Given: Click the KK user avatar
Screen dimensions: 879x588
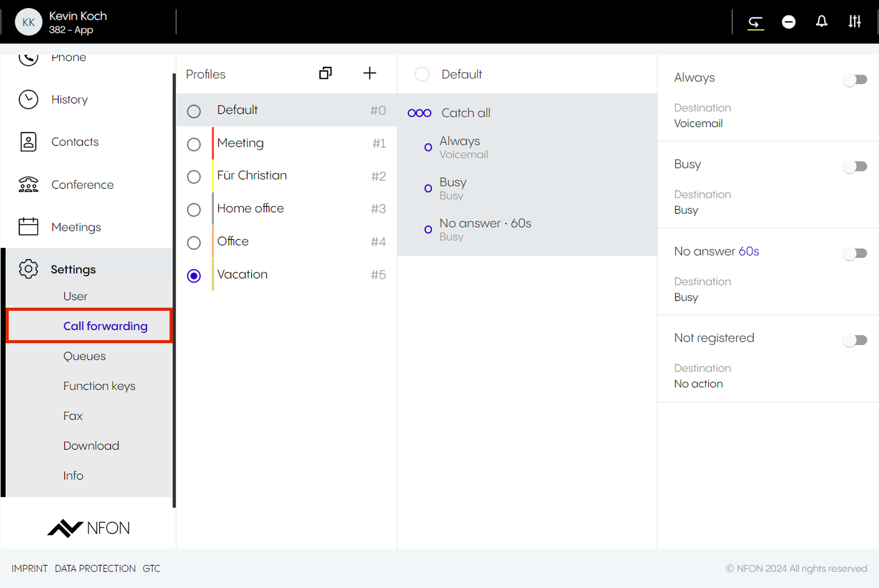Looking at the screenshot, I should click(29, 22).
